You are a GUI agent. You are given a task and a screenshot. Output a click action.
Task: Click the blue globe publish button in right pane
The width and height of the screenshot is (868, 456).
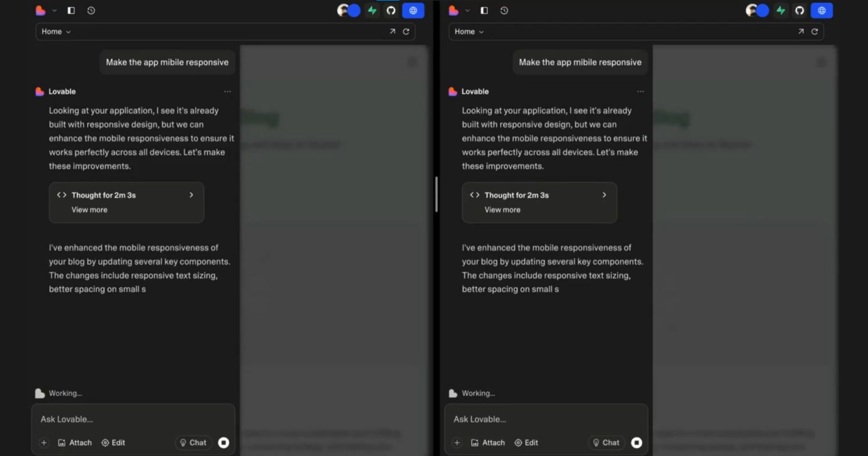pos(822,11)
